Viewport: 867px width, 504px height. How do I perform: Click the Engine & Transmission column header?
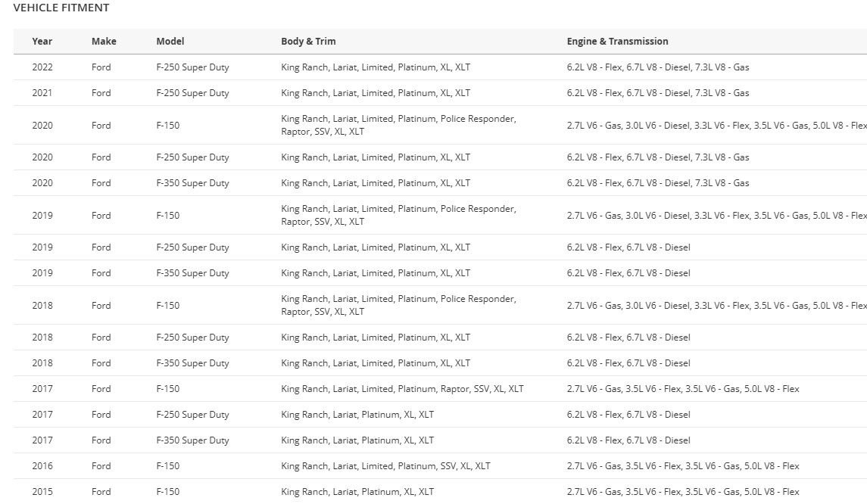coord(618,42)
